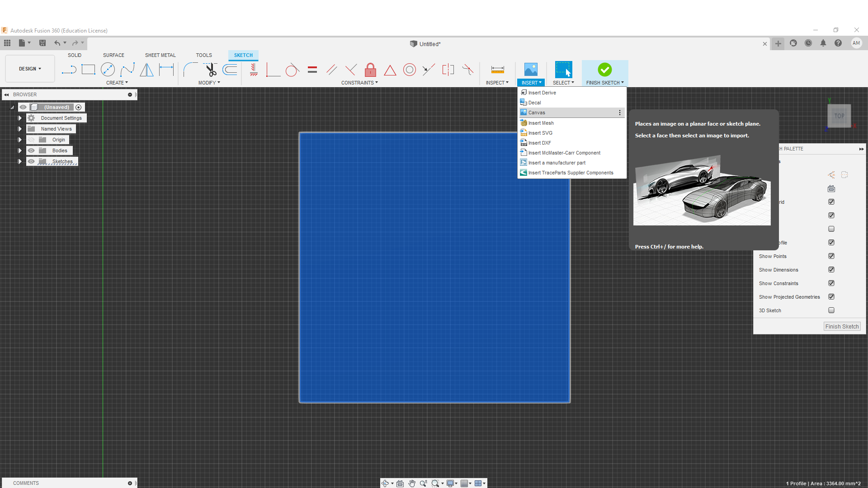Click the Measure ruler icon
868x488 pixels.
click(497, 70)
